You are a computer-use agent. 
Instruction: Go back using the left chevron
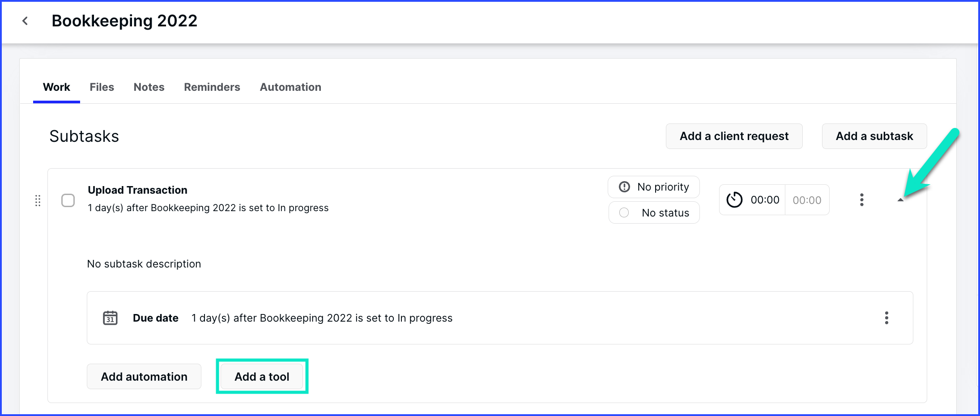[x=25, y=21]
